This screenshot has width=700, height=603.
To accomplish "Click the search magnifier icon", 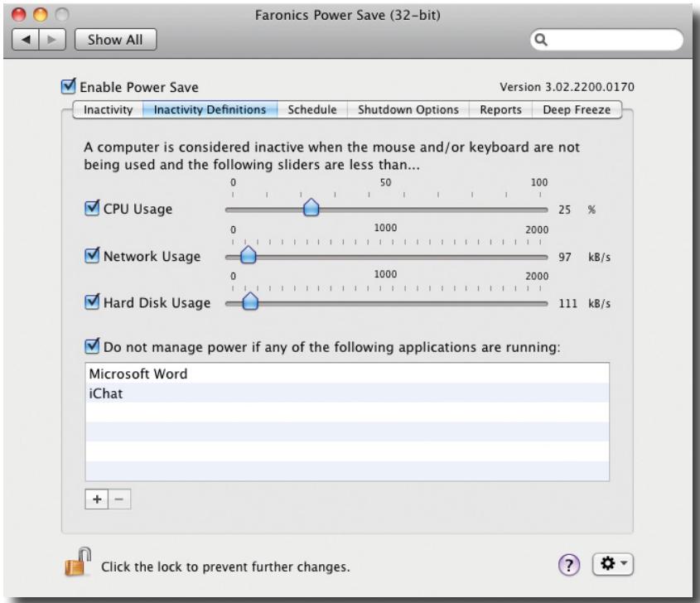I will [x=546, y=38].
